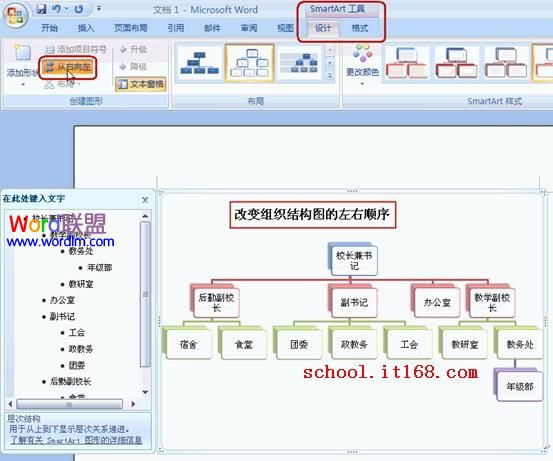Select 工会 in the text pane

[77, 333]
